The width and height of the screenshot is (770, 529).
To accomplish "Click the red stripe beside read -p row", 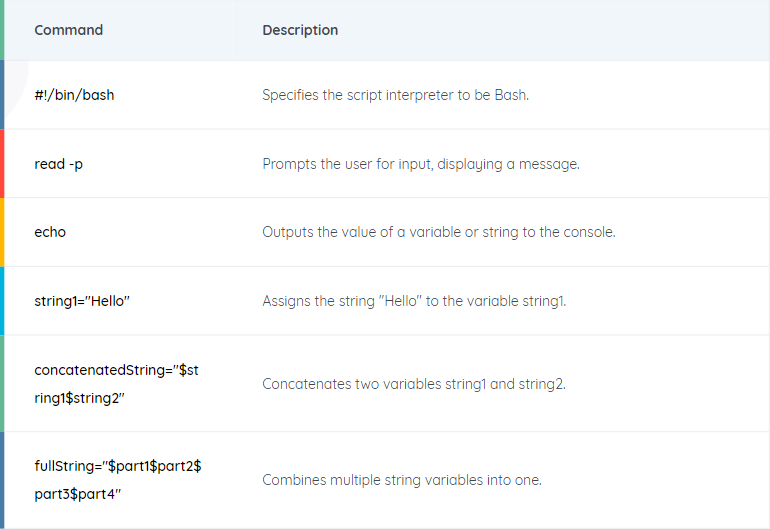I will tap(2, 164).
